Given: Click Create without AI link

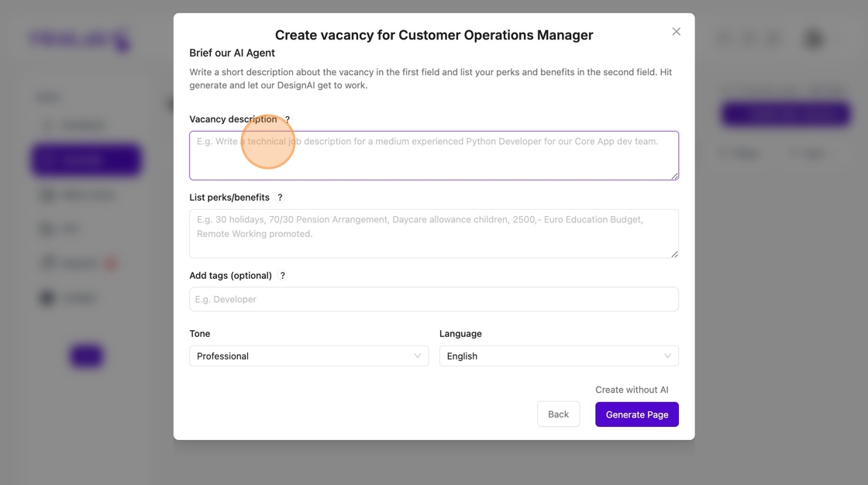Looking at the screenshot, I should click(x=632, y=390).
